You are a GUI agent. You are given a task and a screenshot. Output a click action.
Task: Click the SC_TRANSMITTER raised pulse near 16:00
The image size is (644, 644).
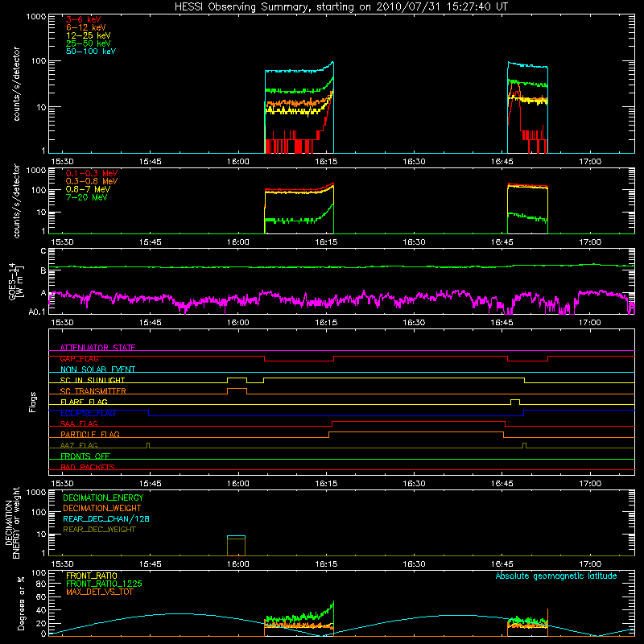click(237, 390)
